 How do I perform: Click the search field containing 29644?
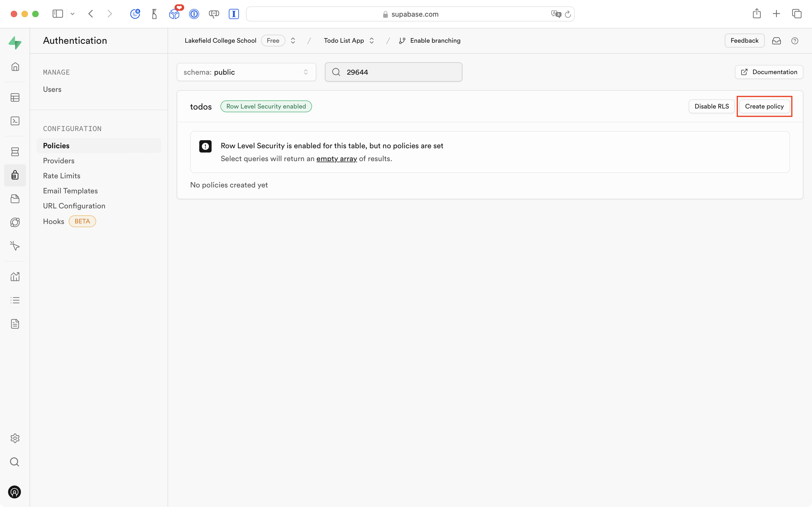tap(393, 72)
